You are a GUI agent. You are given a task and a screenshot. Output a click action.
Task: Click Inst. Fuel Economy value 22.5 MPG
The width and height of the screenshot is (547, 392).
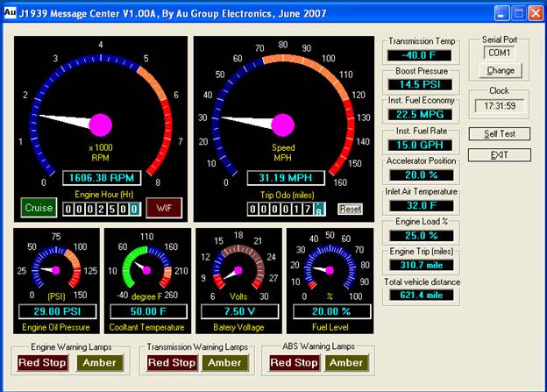click(x=421, y=115)
